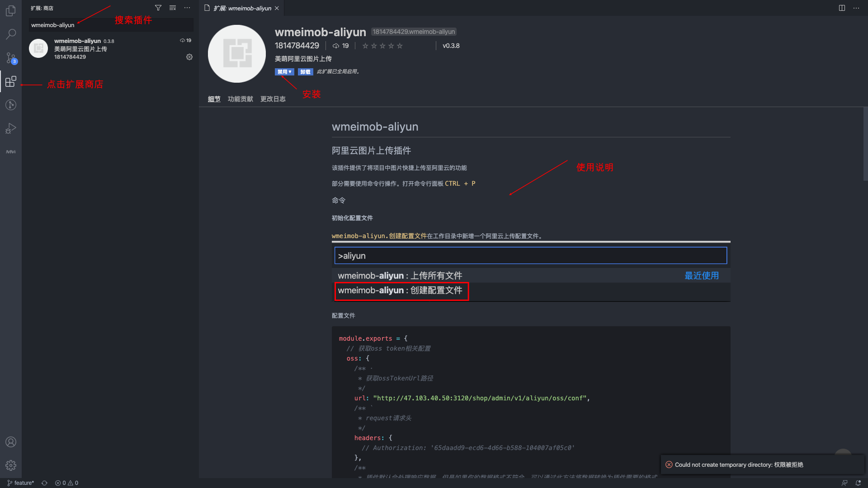The height and width of the screenshot is (488, 868).
Task: Switch to the 功能贡献 tab
Action: click(241, 99)
